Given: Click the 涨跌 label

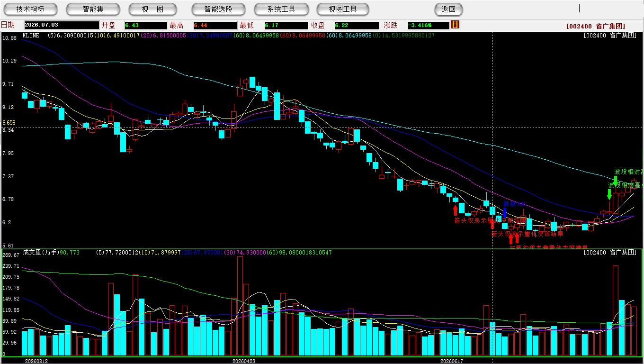Looking at the screenshot, I should coord(391,25).
